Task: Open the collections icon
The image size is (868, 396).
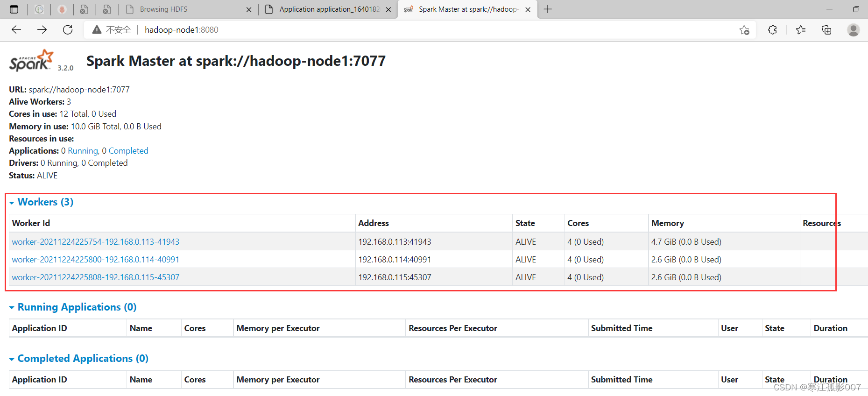Action: point(826,30)
